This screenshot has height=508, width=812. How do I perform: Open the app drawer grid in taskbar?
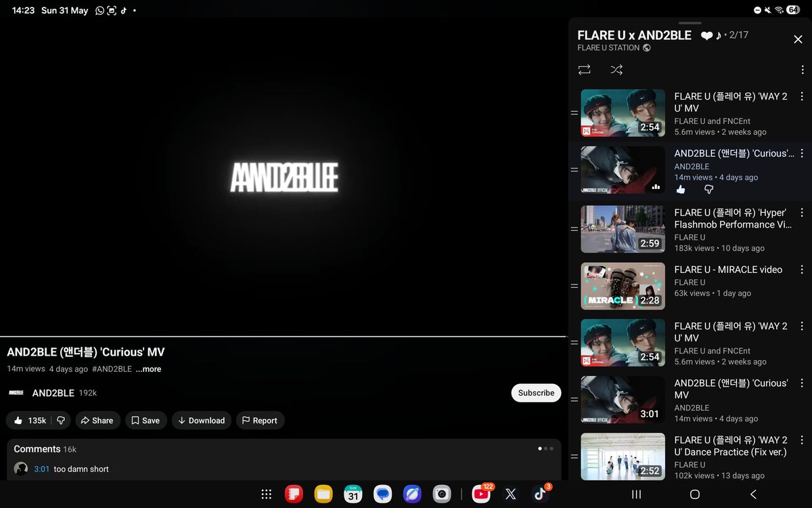(x=267, y=494)
